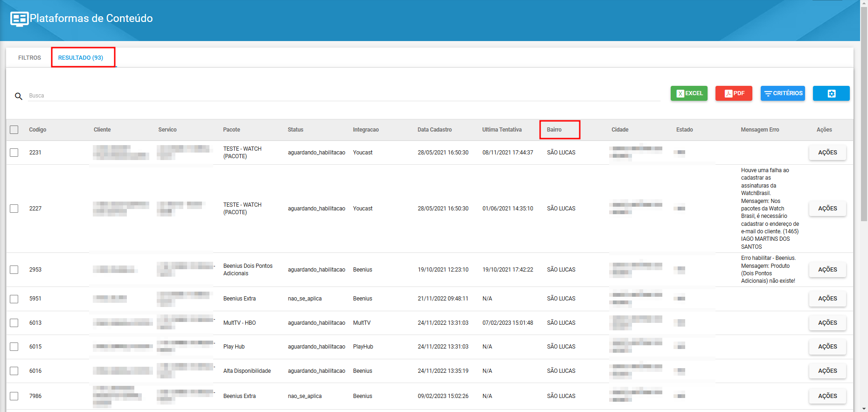Open AÇÕES menu for row 7986

pos(827,396)
